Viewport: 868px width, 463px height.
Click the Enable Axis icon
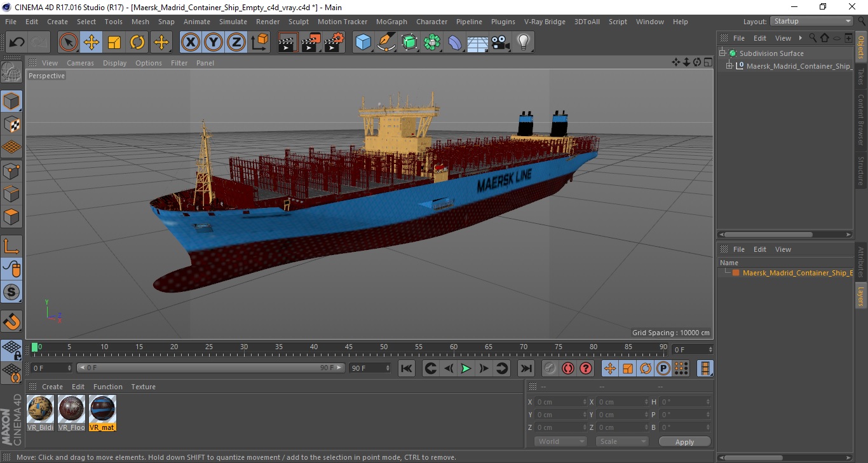click(x=11, y=246)
